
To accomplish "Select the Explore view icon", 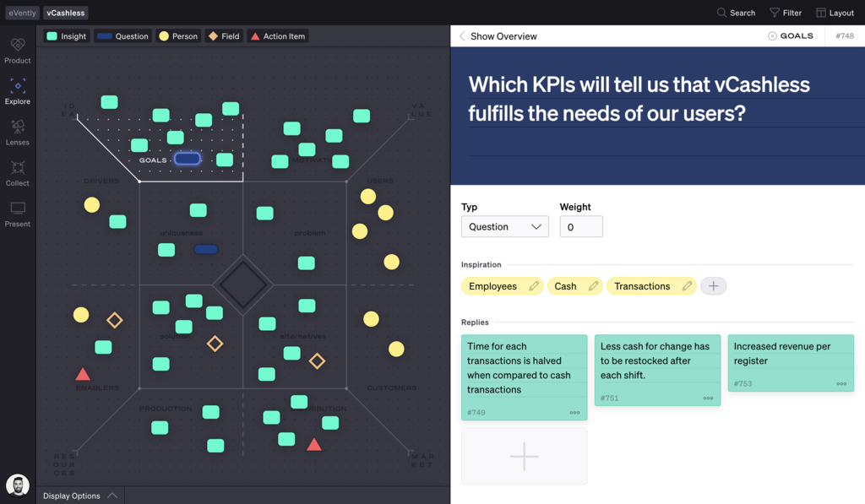I will pos(17,89).
